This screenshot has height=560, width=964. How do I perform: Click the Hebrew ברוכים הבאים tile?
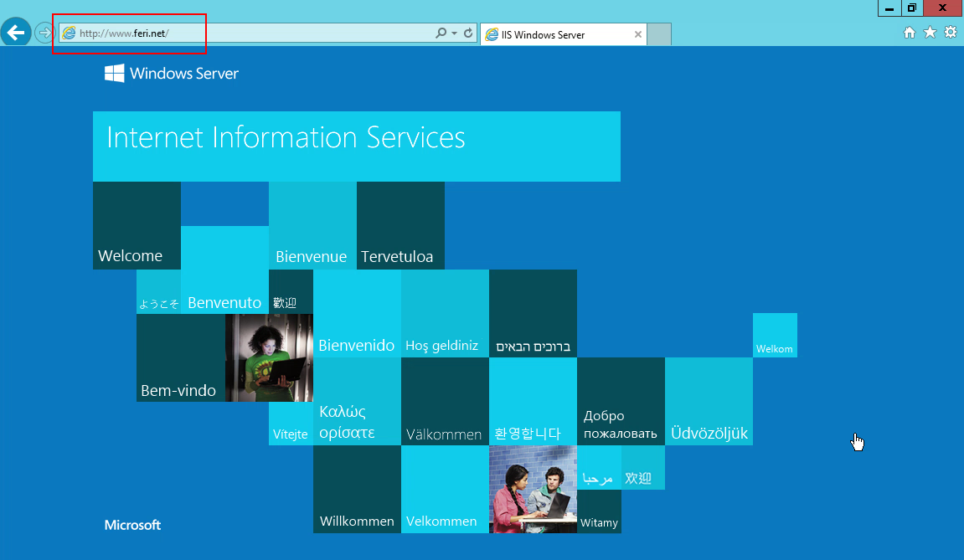pos(533,314)
